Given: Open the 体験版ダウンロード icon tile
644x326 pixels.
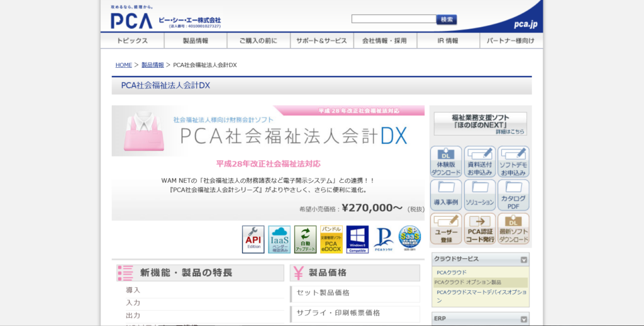Looking at the screenshot, I should point(446,161).
